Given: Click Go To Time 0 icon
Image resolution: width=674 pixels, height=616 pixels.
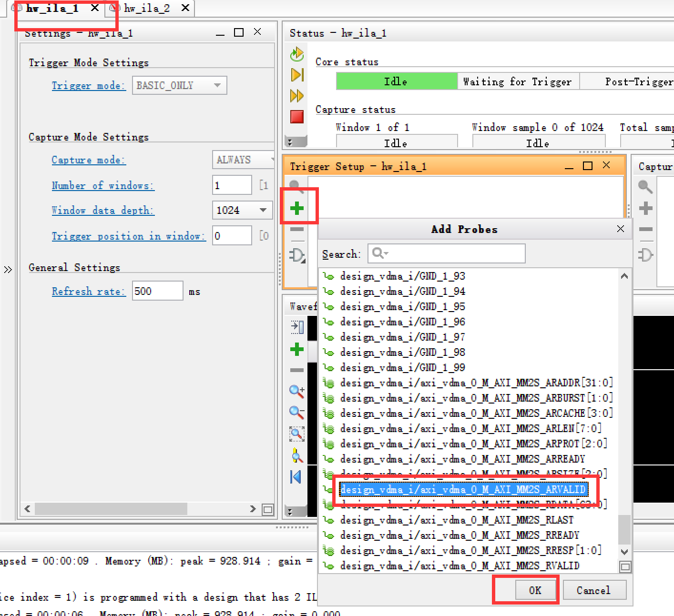Looking at the screenshot, I should tap(296, 476).
